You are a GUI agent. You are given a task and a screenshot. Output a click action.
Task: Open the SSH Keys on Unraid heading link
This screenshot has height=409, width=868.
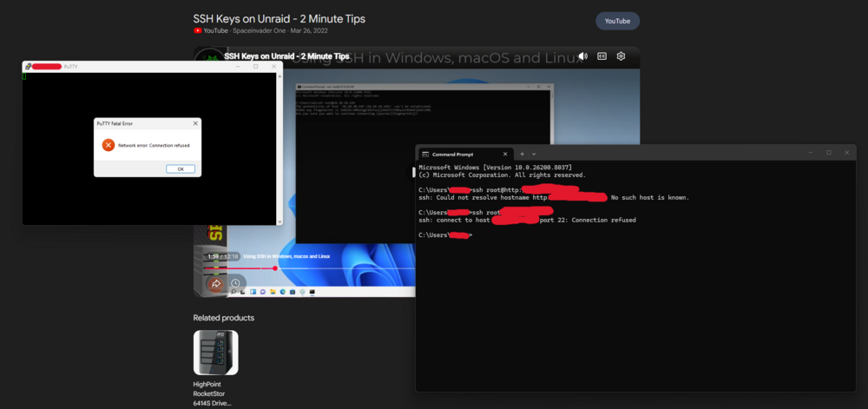279,19
